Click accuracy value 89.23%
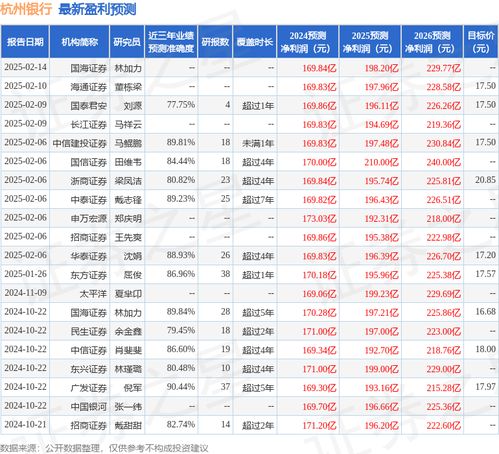499x454 pixels. pyautogui.click(x=181, y=199)
